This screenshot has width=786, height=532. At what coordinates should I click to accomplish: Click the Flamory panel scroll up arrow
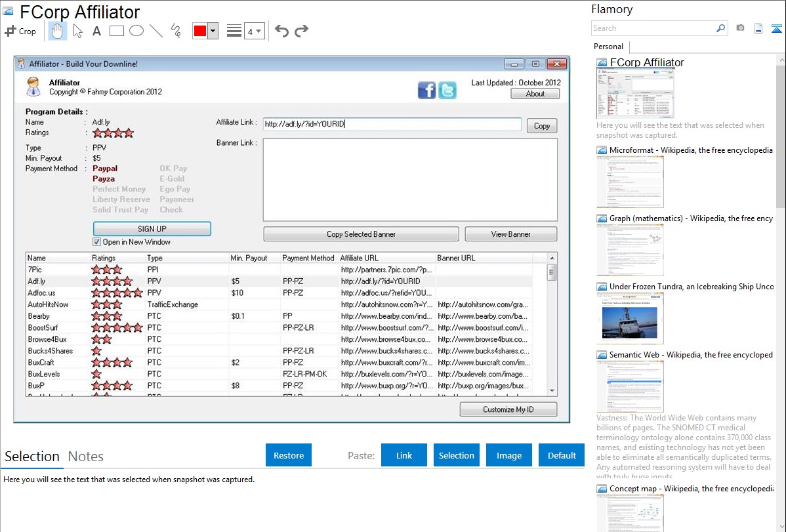click(781, 60)
